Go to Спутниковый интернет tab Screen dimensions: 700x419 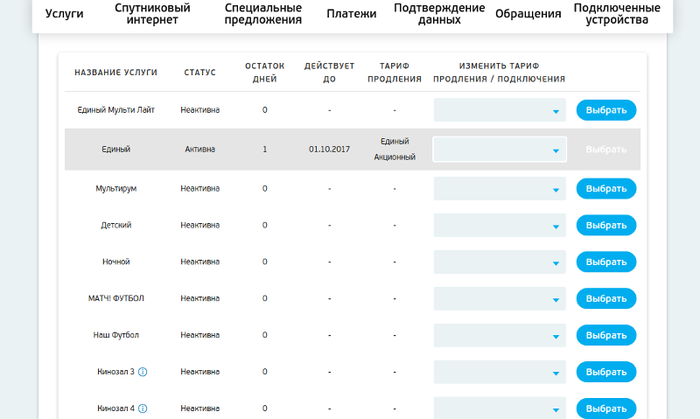coord(153,14)
